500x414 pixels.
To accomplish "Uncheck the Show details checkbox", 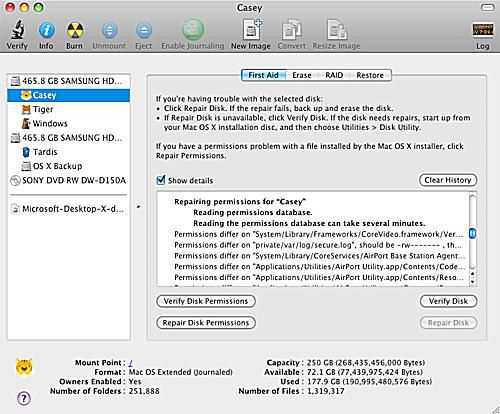I will click(161, 180).
